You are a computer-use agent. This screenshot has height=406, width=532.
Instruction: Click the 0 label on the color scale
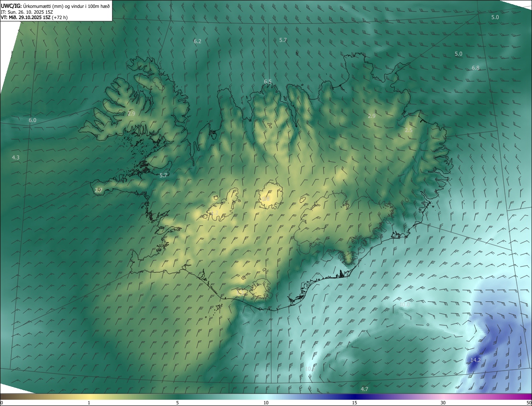[x=2, y=403]
